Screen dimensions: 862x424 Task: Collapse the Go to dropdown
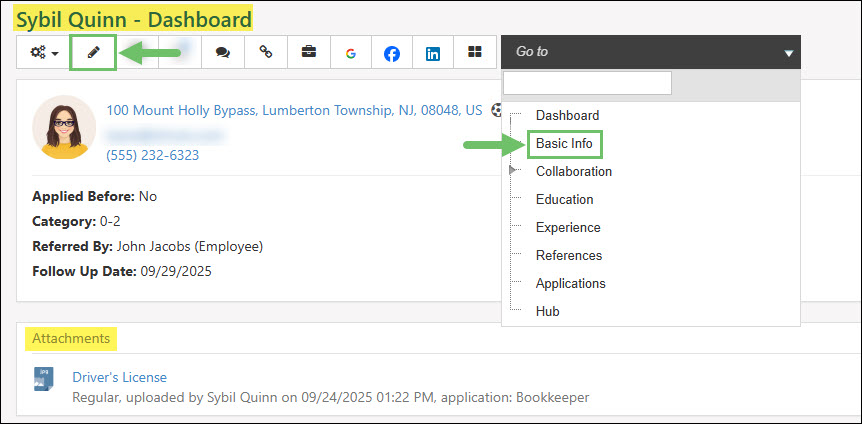(788, 53)
